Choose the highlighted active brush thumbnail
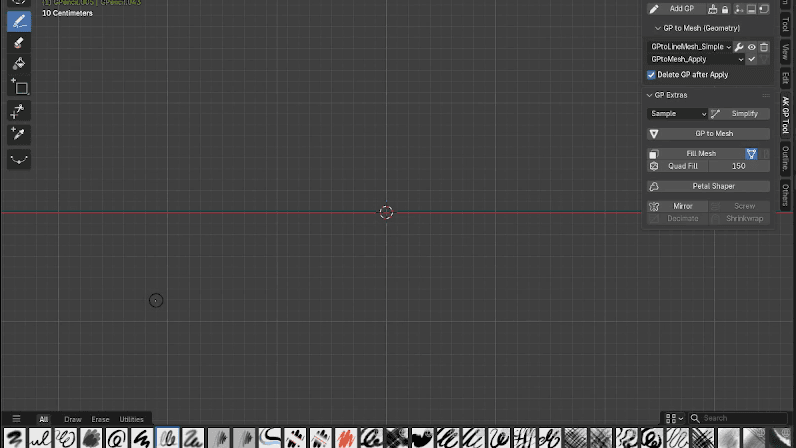This screenshot has width=796, height=448. [x=168, y=438]
